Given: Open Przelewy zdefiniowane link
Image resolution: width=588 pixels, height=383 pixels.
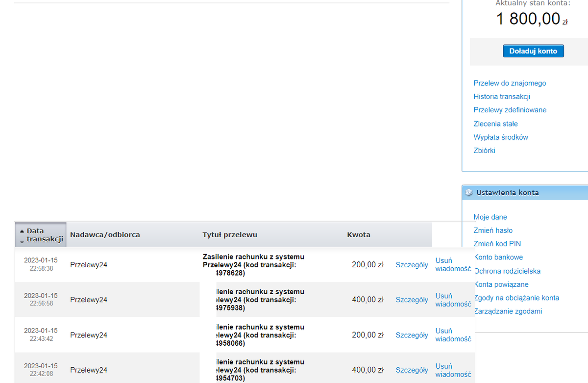Looking at the screenshot, I should tap(510, 110).
